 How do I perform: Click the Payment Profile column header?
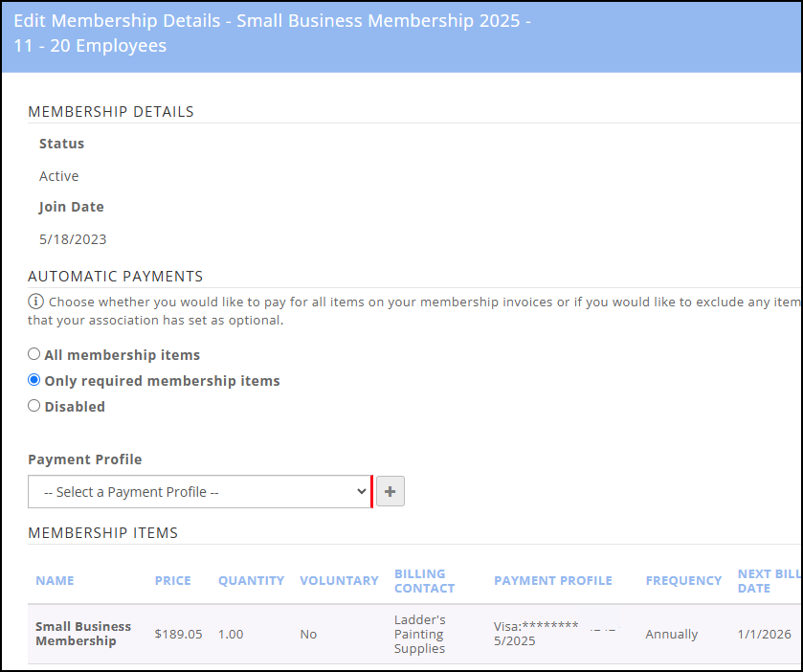[x=552, y=581]
